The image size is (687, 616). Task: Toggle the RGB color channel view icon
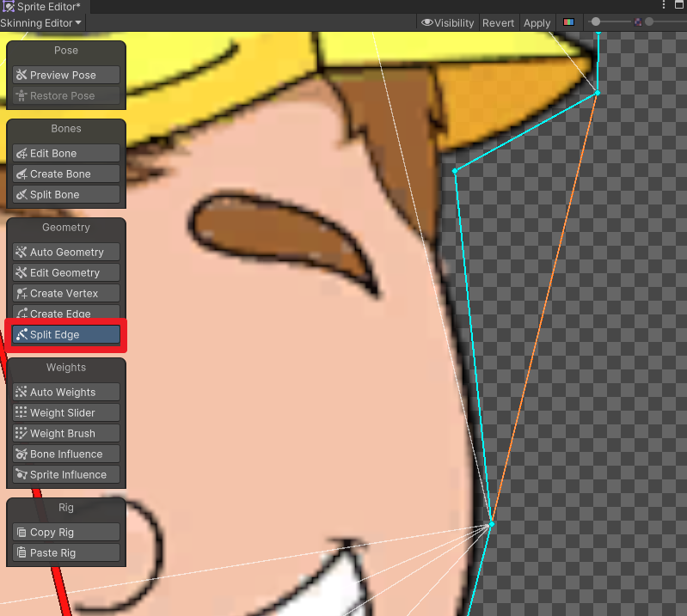coord(568,22)
